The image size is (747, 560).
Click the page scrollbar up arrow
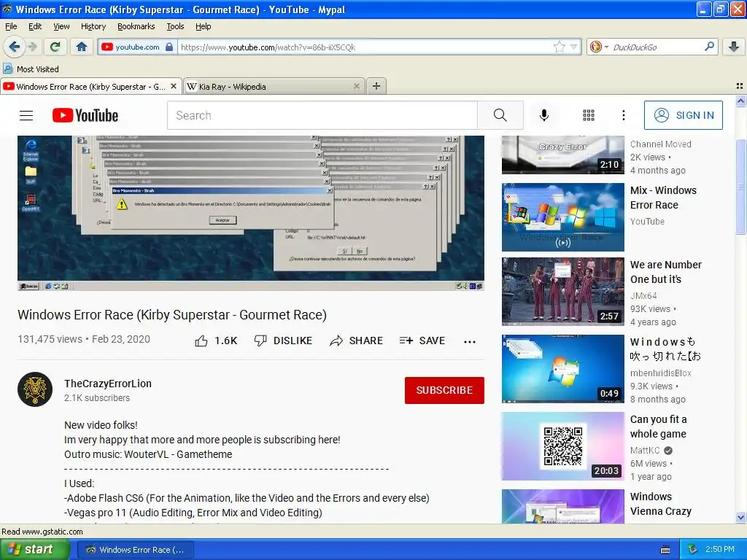(740, 101)
